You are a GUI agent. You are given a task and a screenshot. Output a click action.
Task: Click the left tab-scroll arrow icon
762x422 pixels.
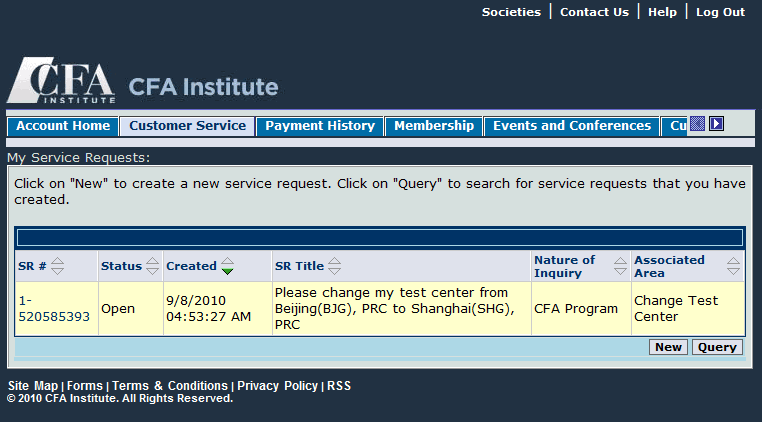coord(698,125)
